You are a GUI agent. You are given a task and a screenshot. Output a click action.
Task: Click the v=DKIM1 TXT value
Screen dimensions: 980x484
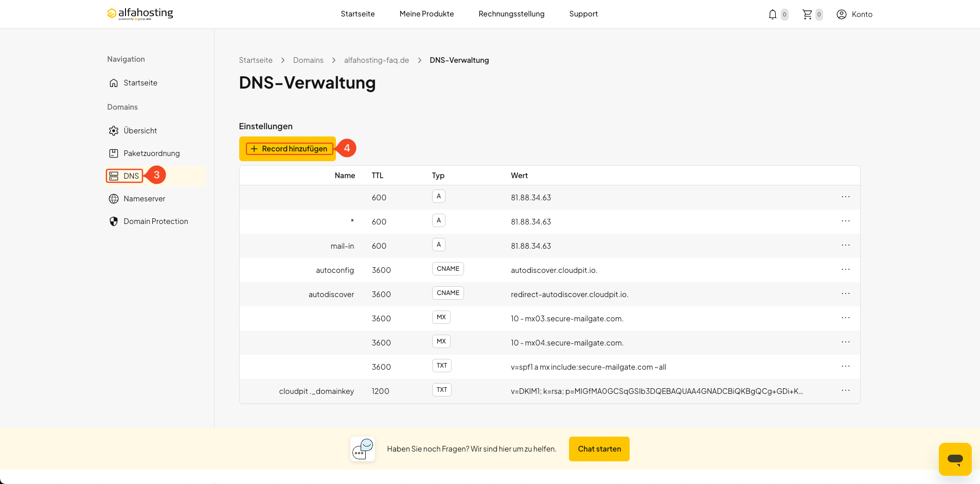click(657, 391)
